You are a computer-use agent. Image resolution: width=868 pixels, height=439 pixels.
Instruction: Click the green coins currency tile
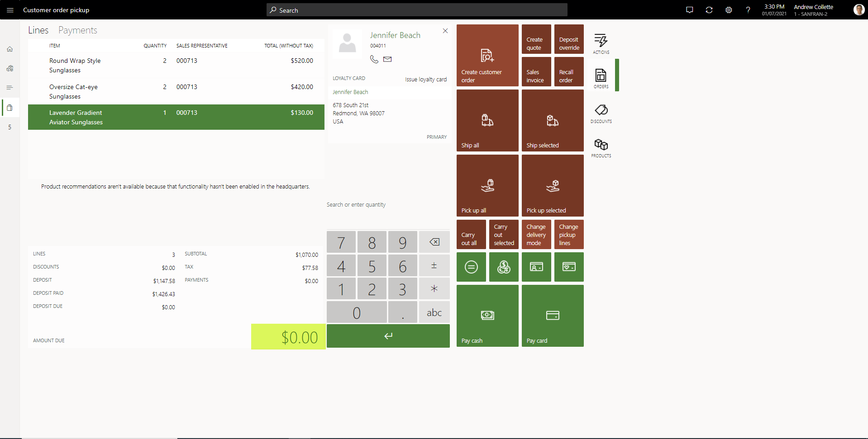(504, 267)
